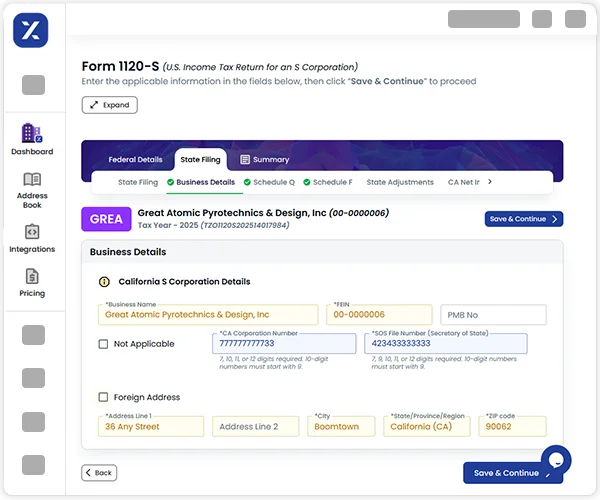Viewport: 600px width, 500px height.
Task: Click the Summary tab document icon
Action: pyautogui.click(x=245, y=160)
